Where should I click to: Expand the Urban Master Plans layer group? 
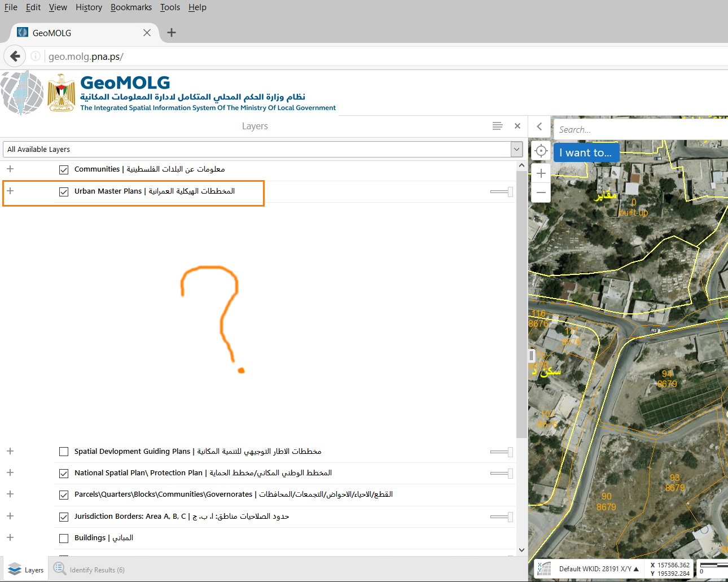[x=10, y=191]
